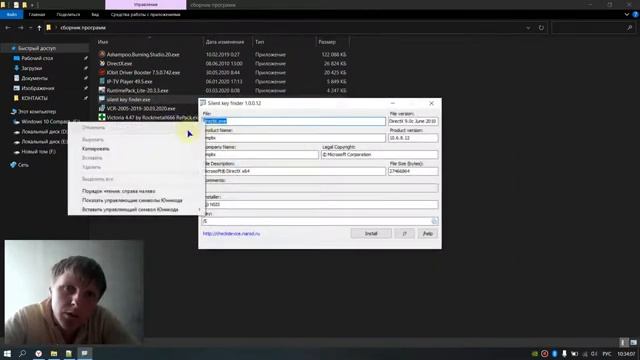This screenshot has width=640, height=360.
Task: Open Рабочий стол in navigation pane
Action: point(37,58)
